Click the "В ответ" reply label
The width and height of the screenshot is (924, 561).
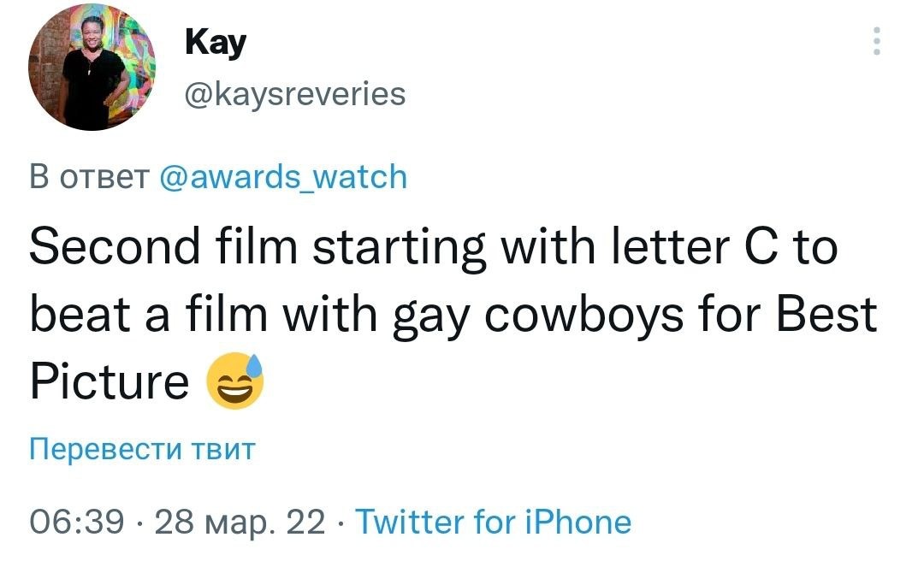pos(89,177)
